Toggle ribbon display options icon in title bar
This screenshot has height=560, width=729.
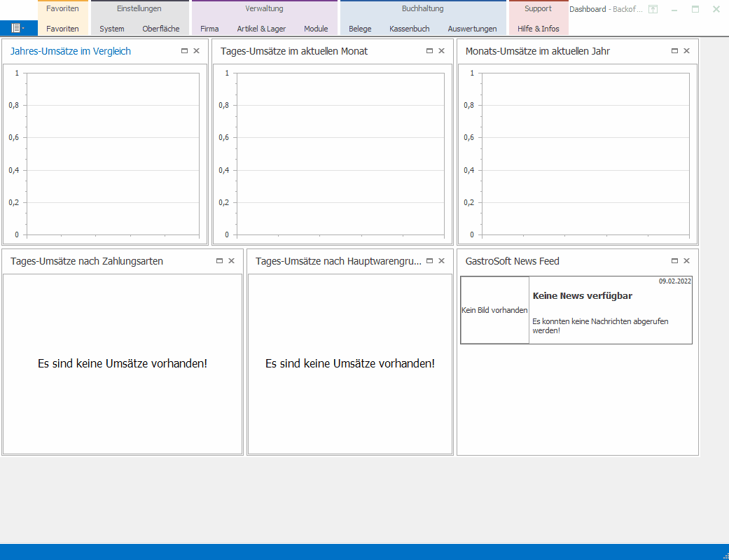point(653,9)
